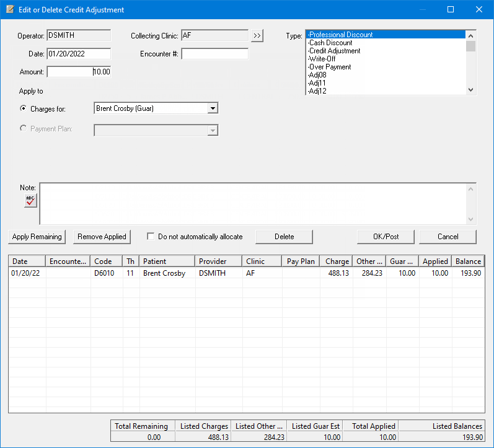
Task: Click inside the Note text area
Action: point(254,203)
